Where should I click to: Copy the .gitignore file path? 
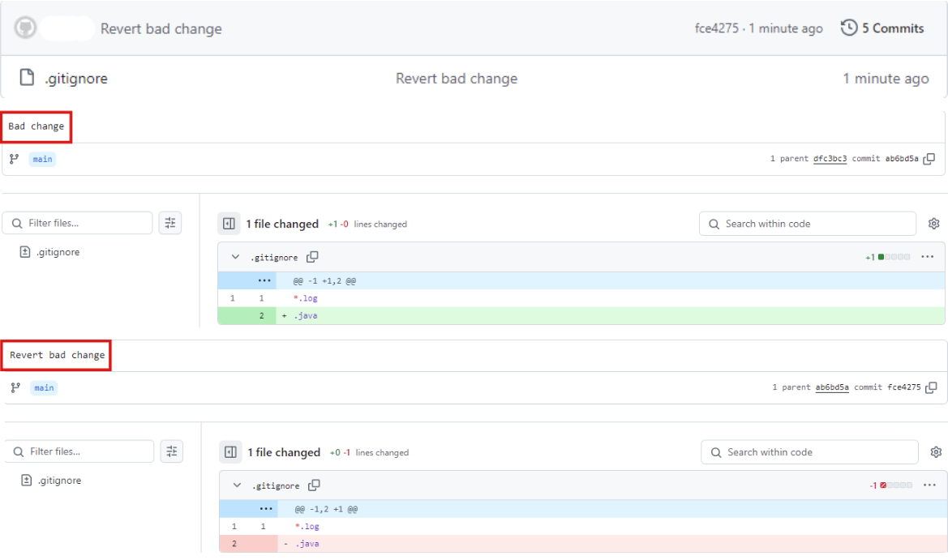click(x=314, y=257)
